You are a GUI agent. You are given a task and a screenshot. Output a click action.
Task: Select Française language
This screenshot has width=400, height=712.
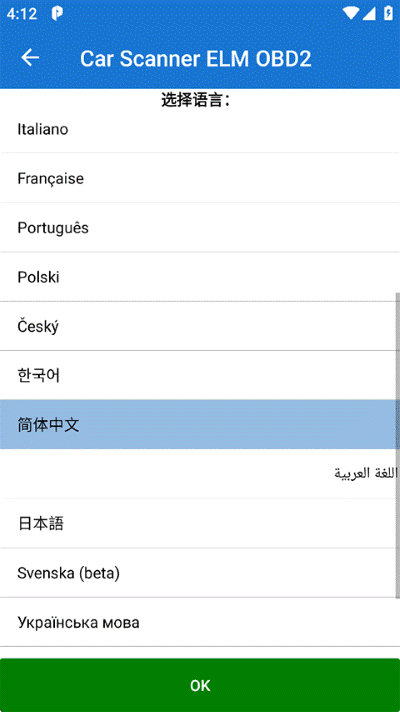200,178
